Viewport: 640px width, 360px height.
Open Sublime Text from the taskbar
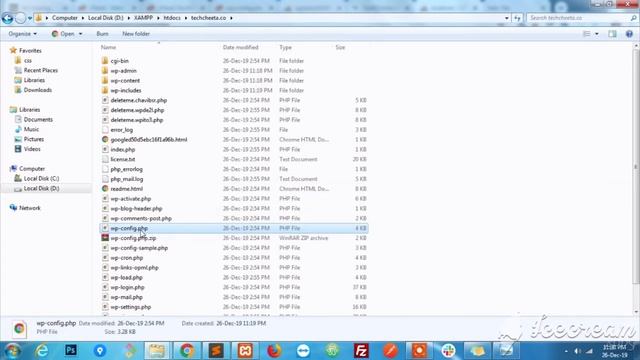click(216, 350)
